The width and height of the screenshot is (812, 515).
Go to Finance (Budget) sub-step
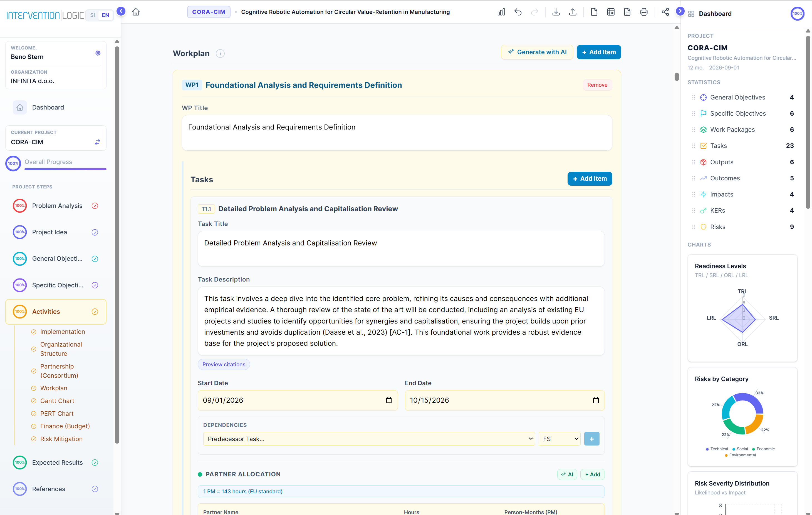point(65,426)
